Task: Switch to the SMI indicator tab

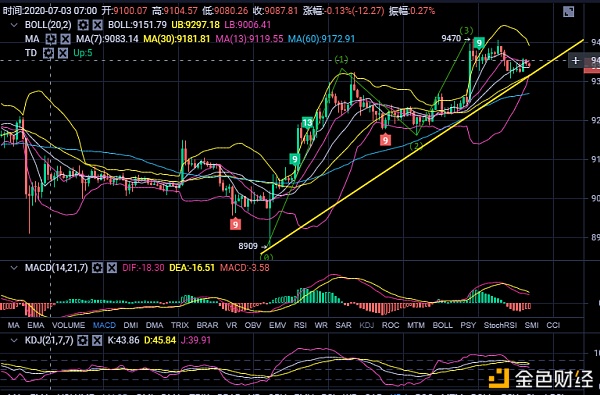Action: point(532,325)
